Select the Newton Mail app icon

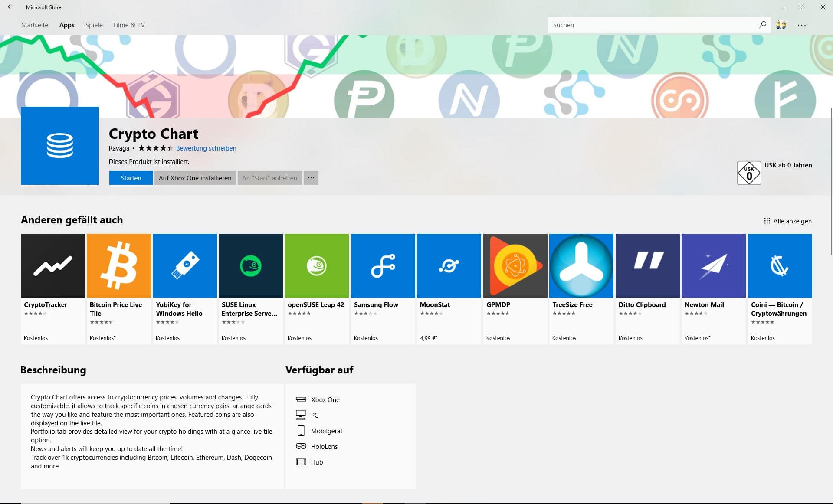pos(714,266)
